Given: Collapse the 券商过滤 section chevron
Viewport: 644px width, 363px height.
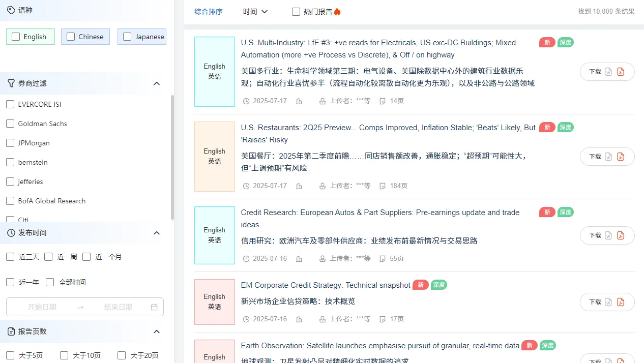Looking at the screenshot, I should [157, 83].
